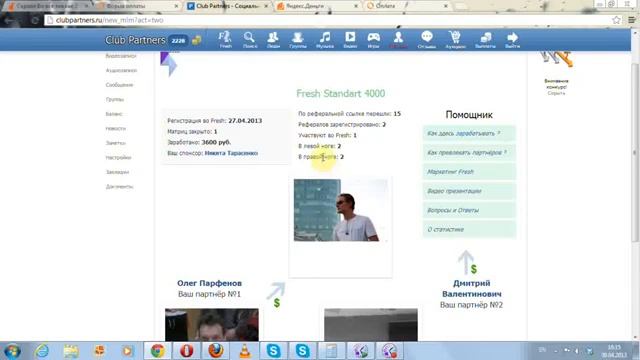The image size is (640, 360).
Task: Open helper item 'Маркетинг Fresh'
Action: coord(469,172)
